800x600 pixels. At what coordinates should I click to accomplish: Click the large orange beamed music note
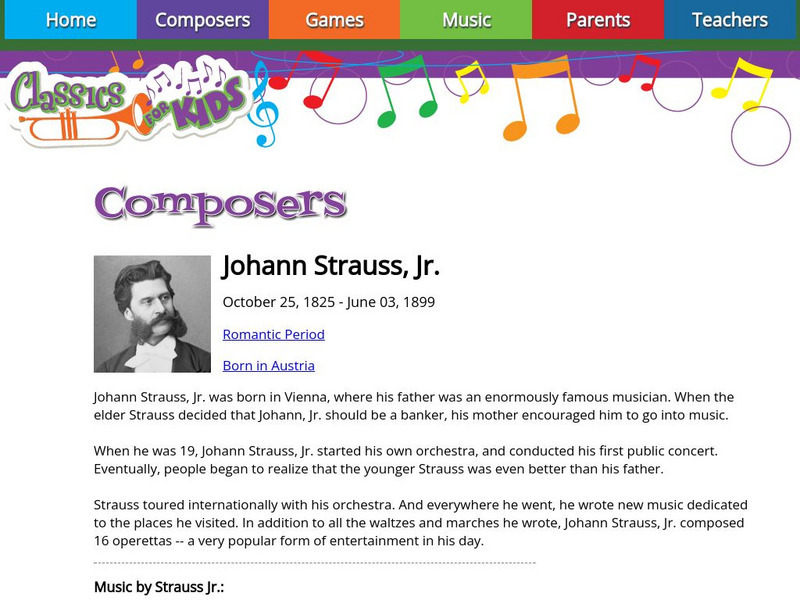(x=539, y=97)
